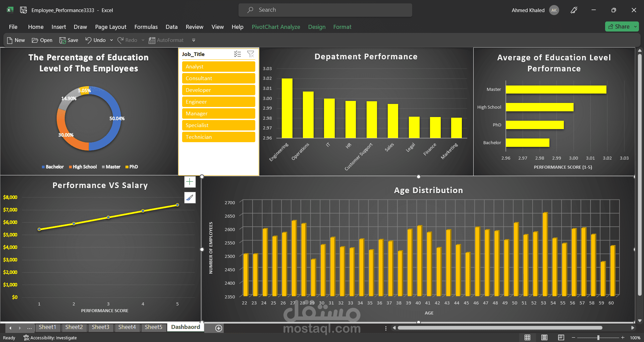Open Chart Elements plus button
Viewport: 644px width, 342px height.
(x=190, y=182)
